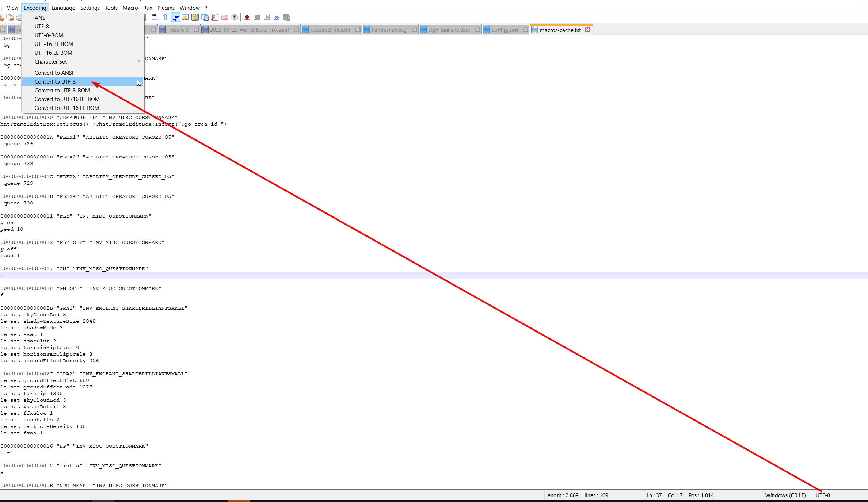
Task: Click line 'le set farclip 1300'
Action: (31, 393)
